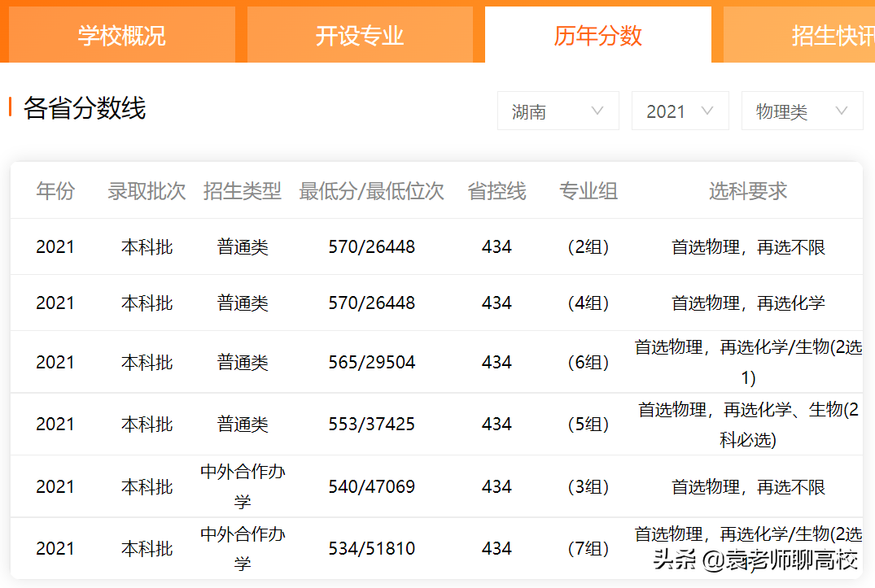Click the 省控线 value 434 in row one
This screenshot has height=588, width=875.
[497, 246]
